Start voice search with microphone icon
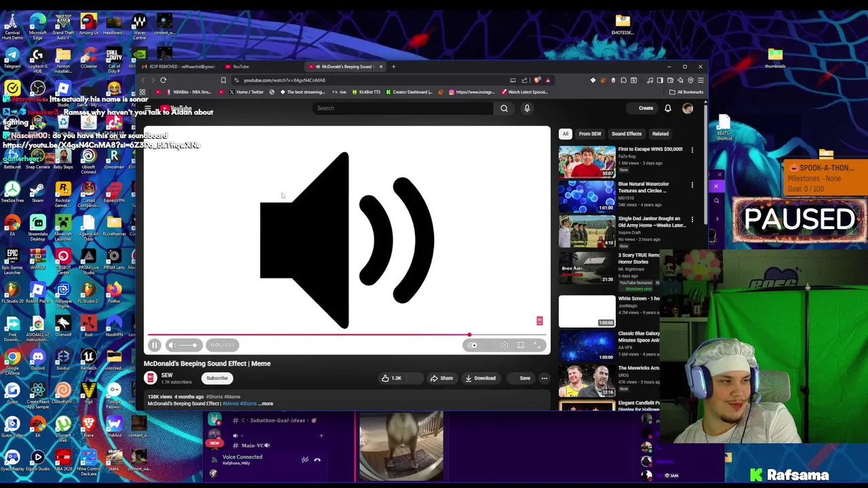The image size is (868, 488). pos(527,108)
